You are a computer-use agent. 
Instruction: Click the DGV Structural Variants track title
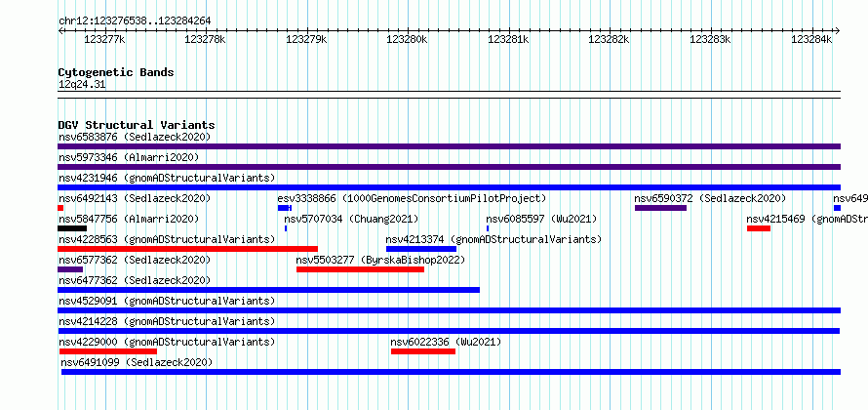click(137, 125)
